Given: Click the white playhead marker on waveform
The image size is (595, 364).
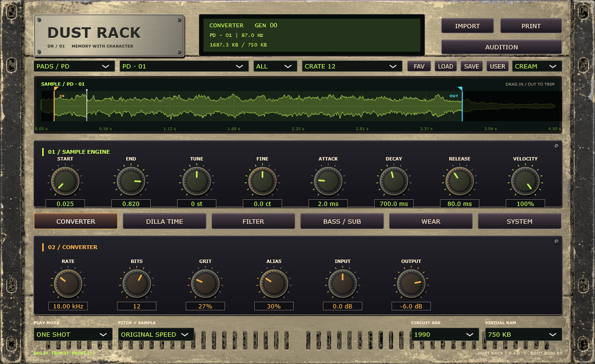Looking at the screenshot, I should coord(87,105).
